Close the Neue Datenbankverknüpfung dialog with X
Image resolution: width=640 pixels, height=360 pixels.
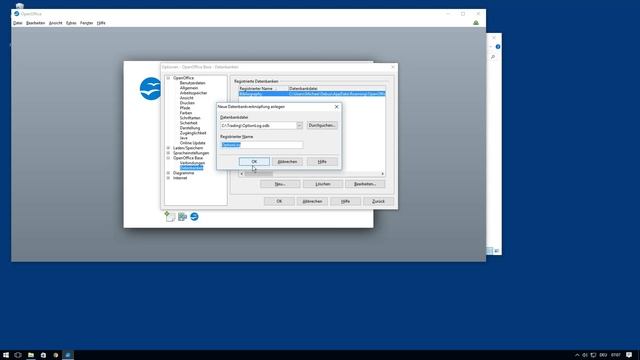pos(336,107)
